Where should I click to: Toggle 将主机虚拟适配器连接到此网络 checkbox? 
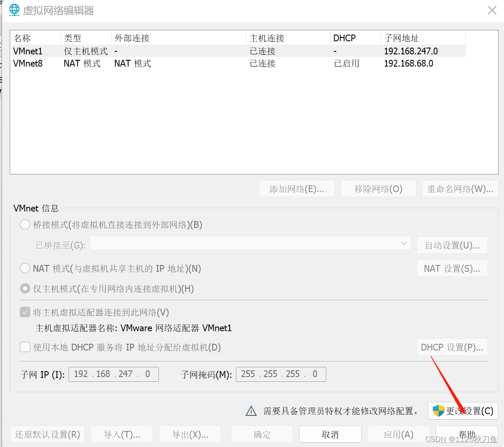coord(25,312)
